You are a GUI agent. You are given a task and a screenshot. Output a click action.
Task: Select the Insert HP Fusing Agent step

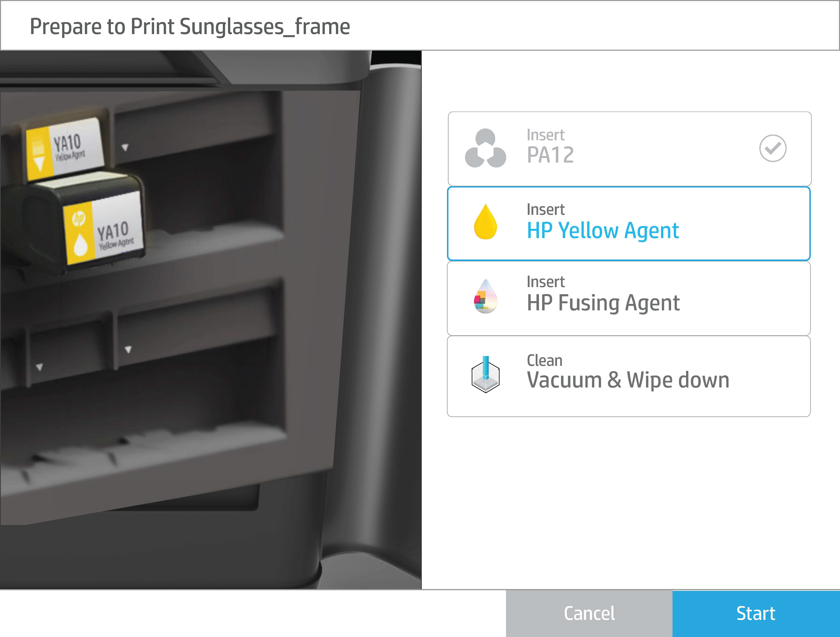tap(629, 298)
